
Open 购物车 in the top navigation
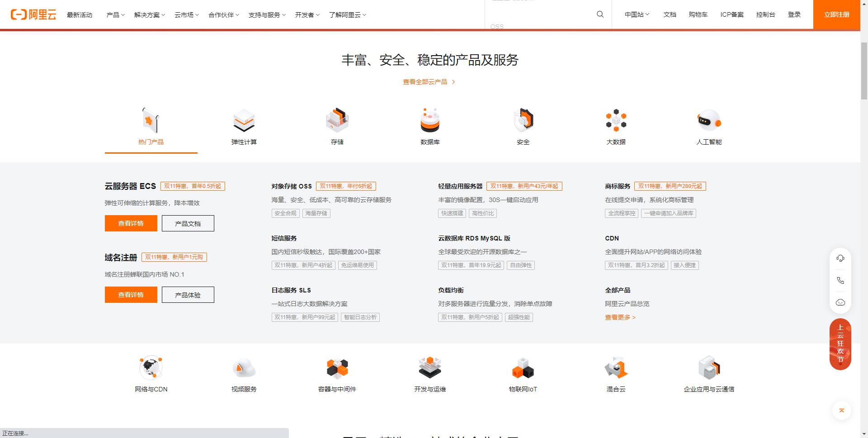point(698,14)
